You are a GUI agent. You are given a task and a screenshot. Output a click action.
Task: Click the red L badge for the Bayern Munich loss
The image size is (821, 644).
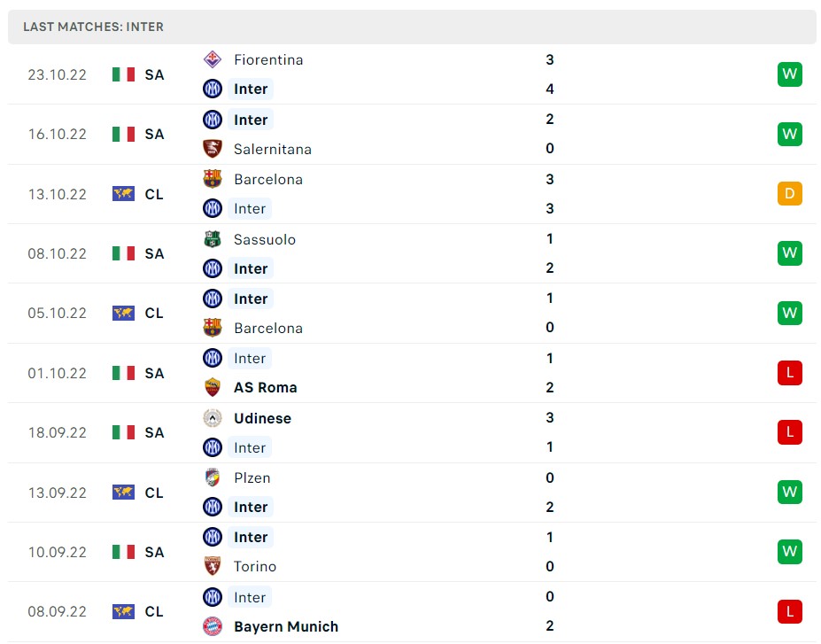pos(789,611)
